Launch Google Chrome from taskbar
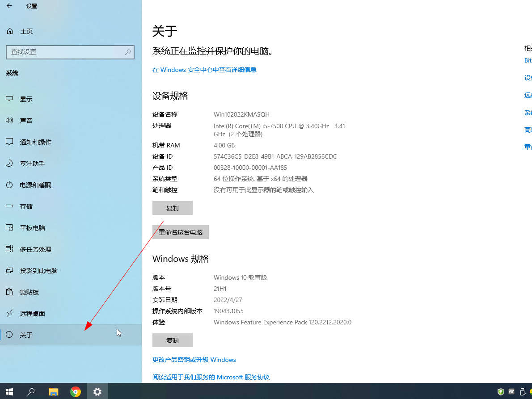532x399 pixels. click(x=75, y=391)
